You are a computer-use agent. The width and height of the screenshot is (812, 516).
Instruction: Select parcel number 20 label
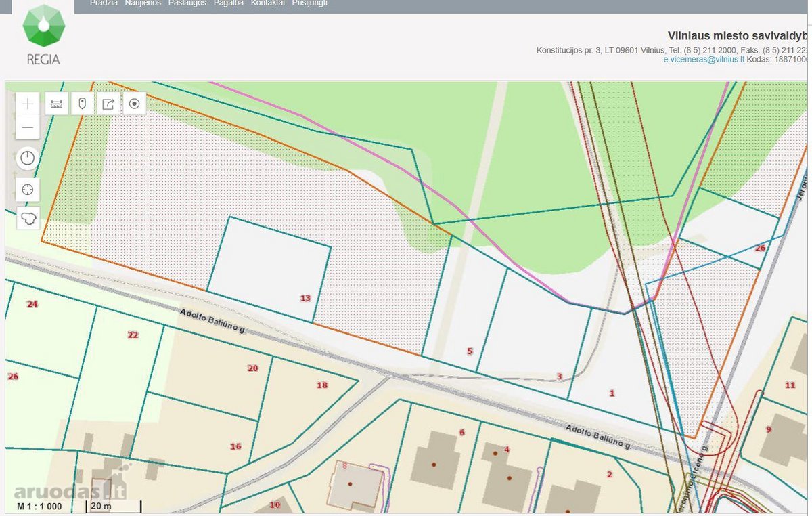pos(252,368)
